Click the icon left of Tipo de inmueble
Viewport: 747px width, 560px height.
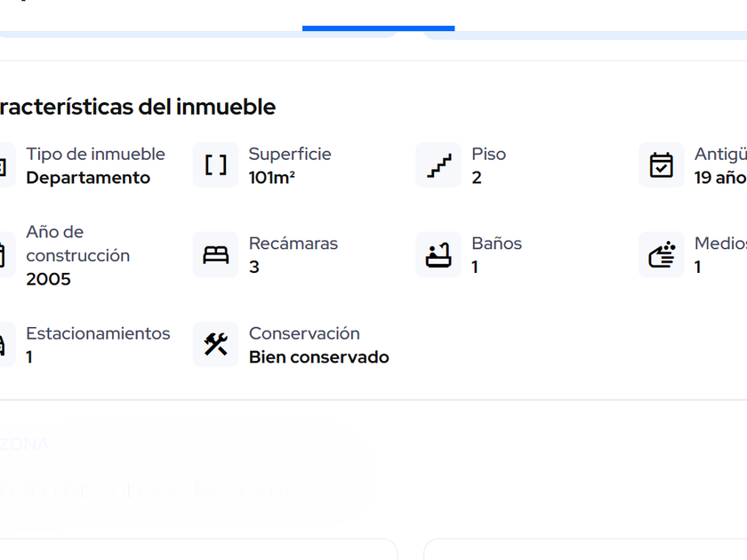pyautogui.click(x=4, y=166)
